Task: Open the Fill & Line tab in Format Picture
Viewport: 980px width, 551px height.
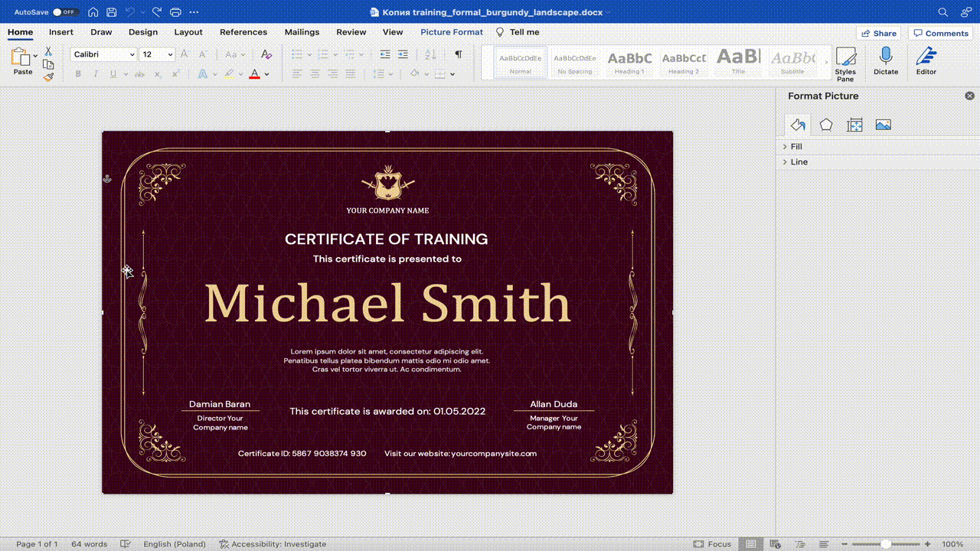Action: click(x=798, y=125)
